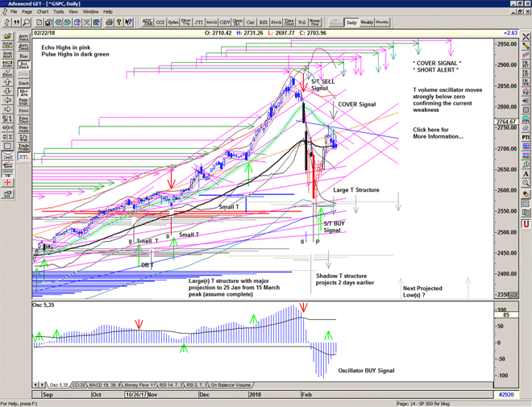Click the Auto Gann tool button
532x407 pixels.
coord(23,37)
